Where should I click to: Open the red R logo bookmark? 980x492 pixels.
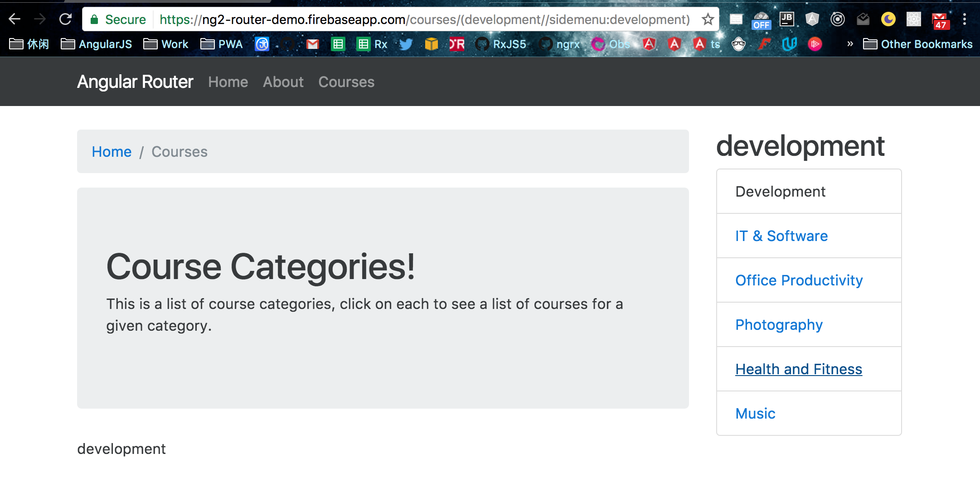[456, 44]
